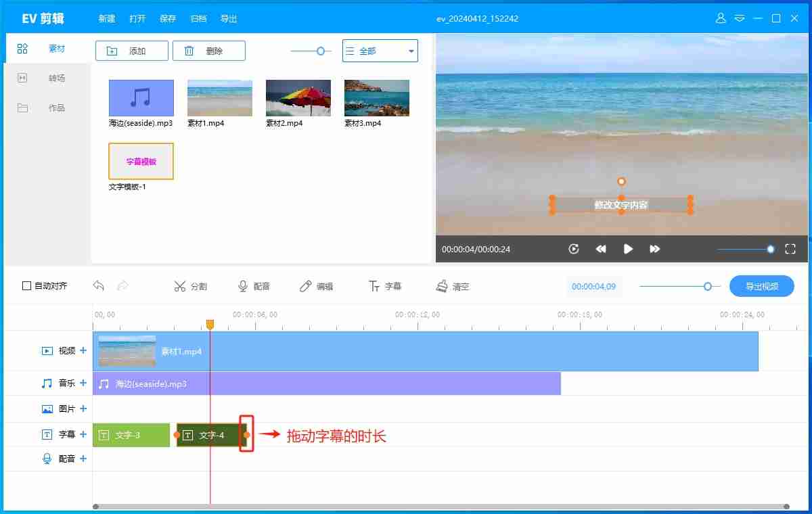Open the 全部 media filter dropdown

coord(380,50)
